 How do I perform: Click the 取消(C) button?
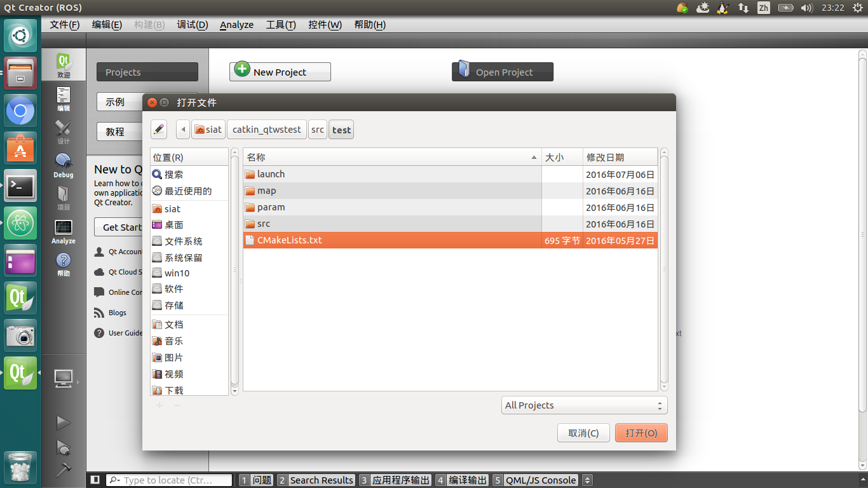click(583, 433)
